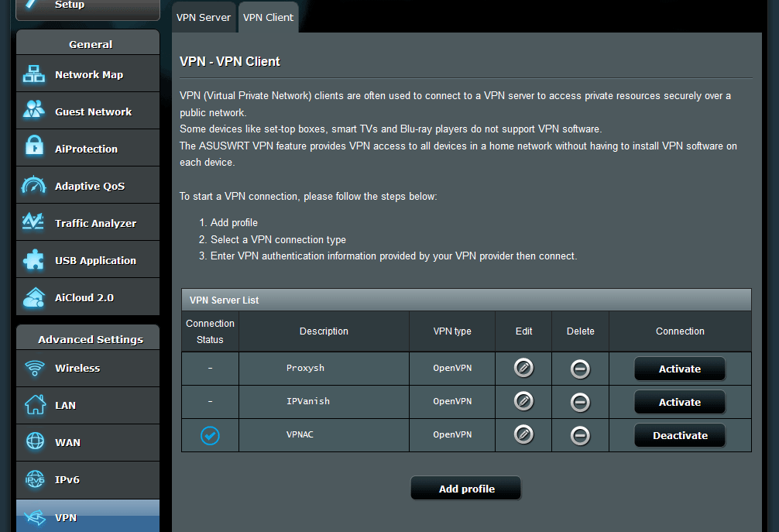Click the OpenVPN type in the Proxysh row
Screen dimensions: 779x532
pos(452,368)
